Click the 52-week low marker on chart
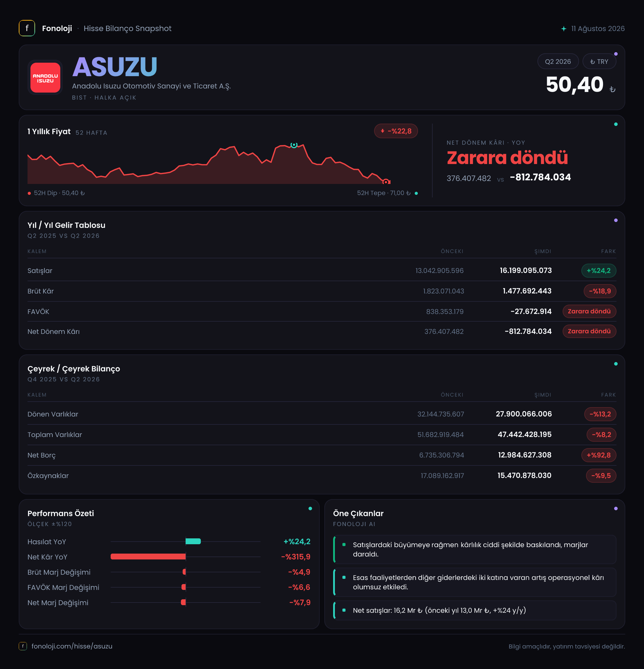 click(x=386, y=182)
